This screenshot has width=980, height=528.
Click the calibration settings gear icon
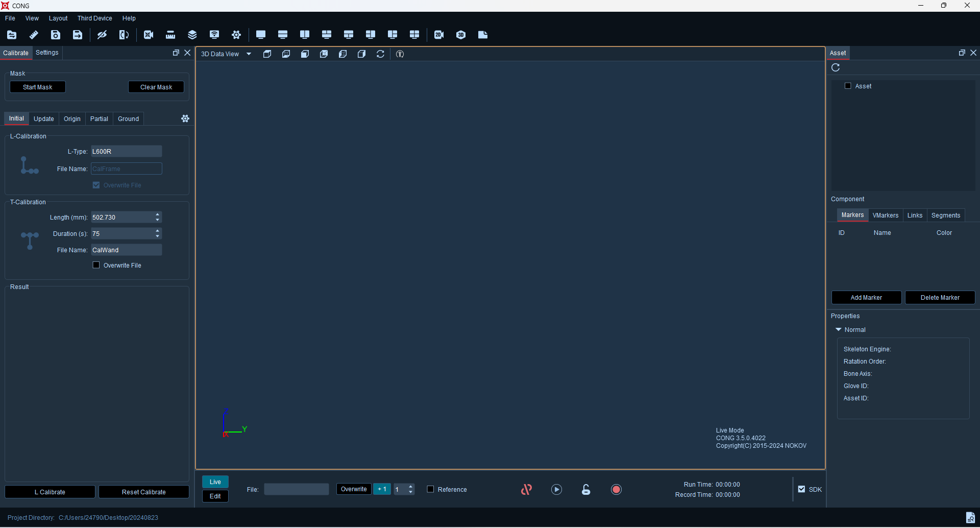coord(185,118)
